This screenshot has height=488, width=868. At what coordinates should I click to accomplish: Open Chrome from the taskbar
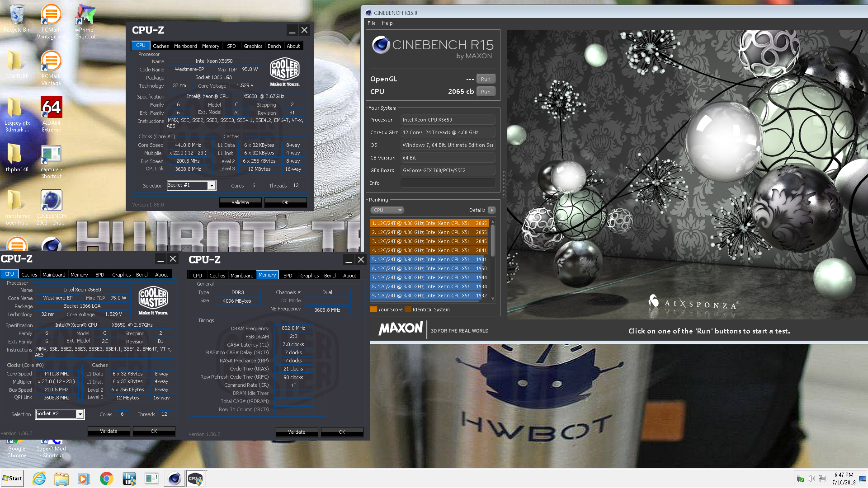[x=106, y=479]
